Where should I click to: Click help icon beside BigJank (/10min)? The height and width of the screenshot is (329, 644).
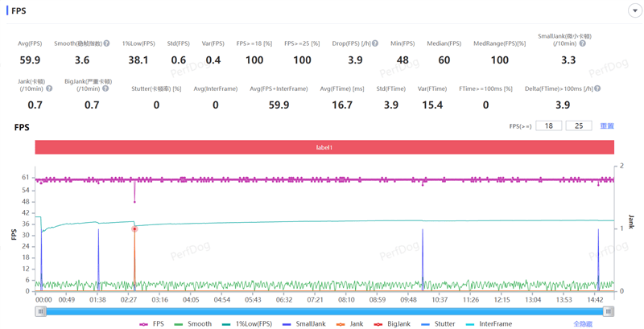coord(105,88)
